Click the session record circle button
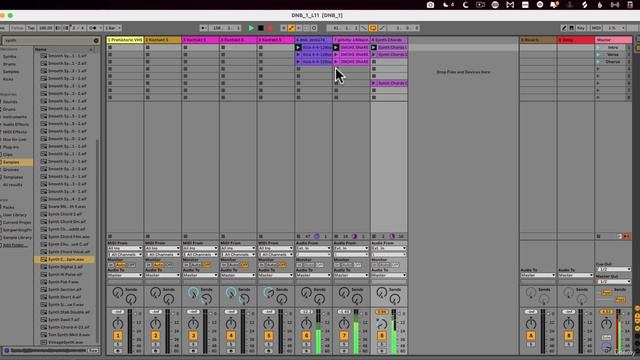640x360 pixels. click(314, 28)
